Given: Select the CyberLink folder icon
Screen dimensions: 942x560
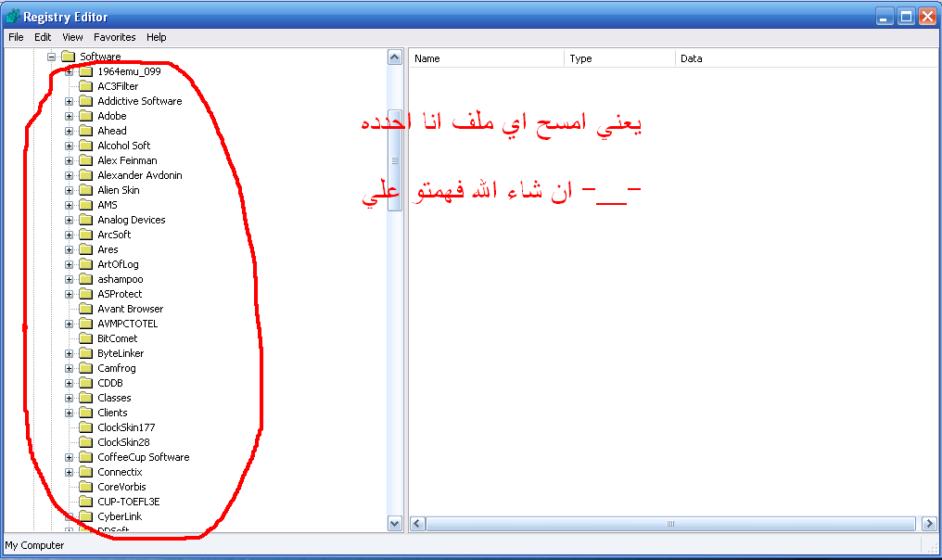Looking at the screenshot, I should (86, 516).
